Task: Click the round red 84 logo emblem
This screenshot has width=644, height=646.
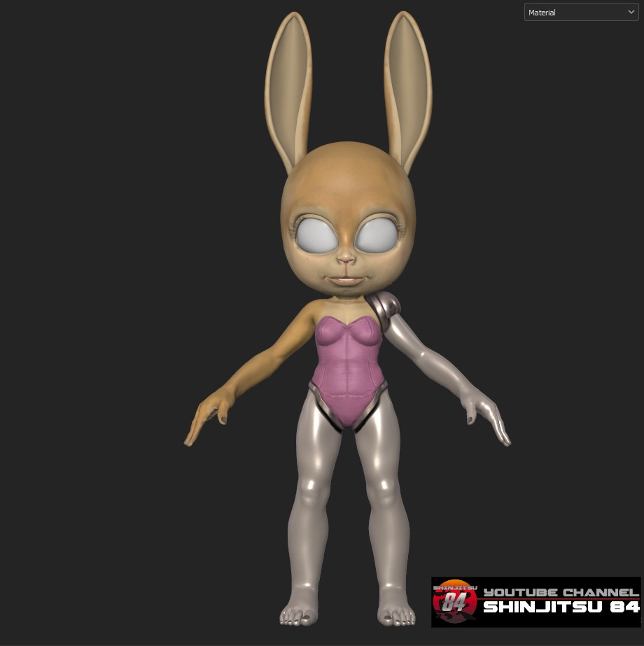Action: point(454,602)
